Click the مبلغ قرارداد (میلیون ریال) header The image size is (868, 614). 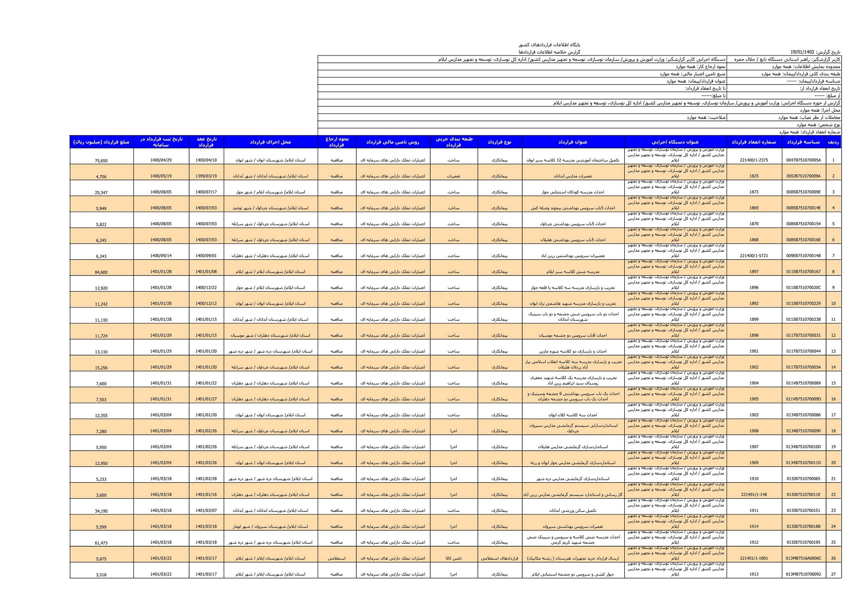pos(101,142)
